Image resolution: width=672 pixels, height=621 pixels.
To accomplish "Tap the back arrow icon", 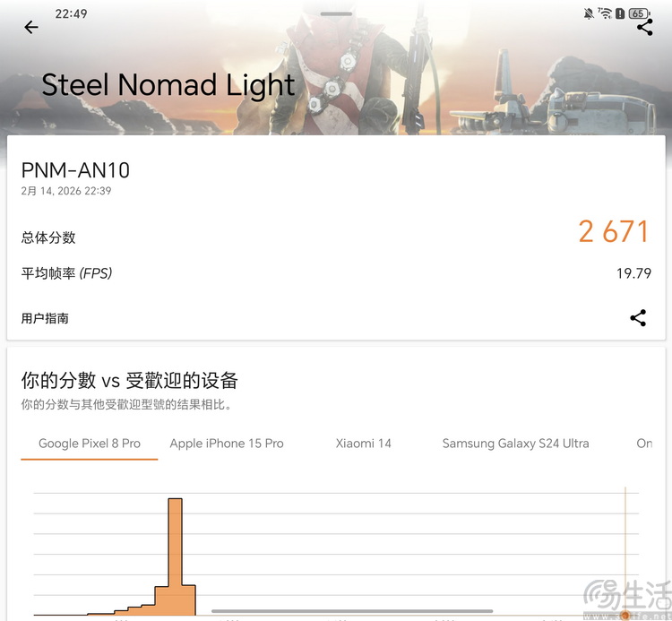I will (x=31, y=28).
